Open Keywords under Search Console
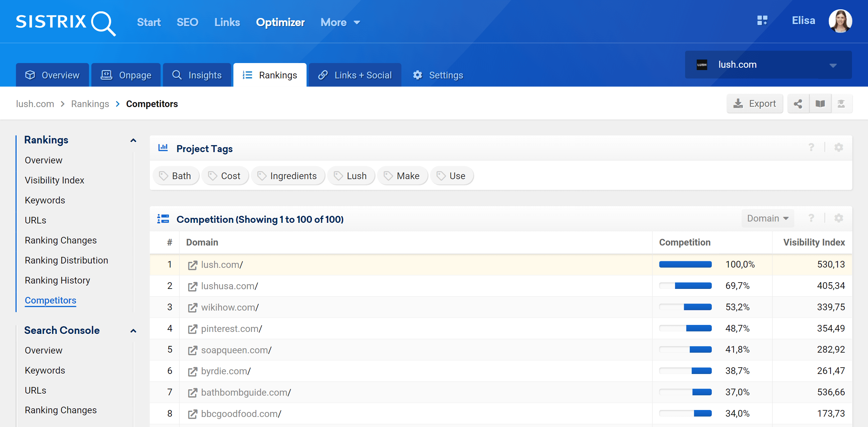The image size is (868, 427). pyautogui.click(x=45, y=370)
